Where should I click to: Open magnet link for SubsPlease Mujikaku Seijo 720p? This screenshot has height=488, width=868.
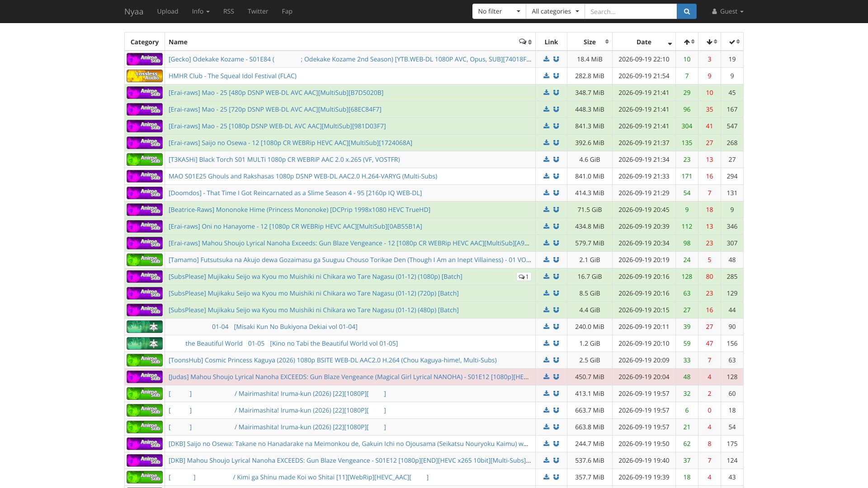pyautogui.click(x=556, y=293)
